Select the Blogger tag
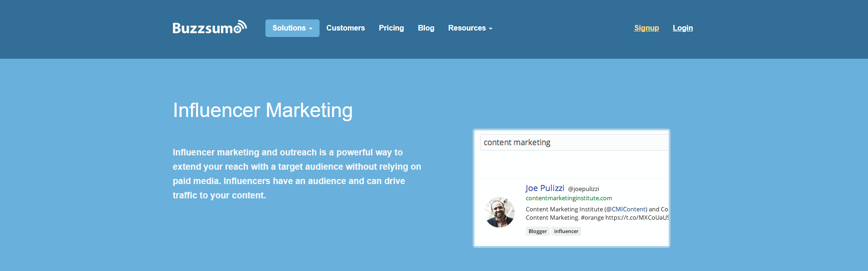Screen dimensions: 868x271 tap(538, 231)
